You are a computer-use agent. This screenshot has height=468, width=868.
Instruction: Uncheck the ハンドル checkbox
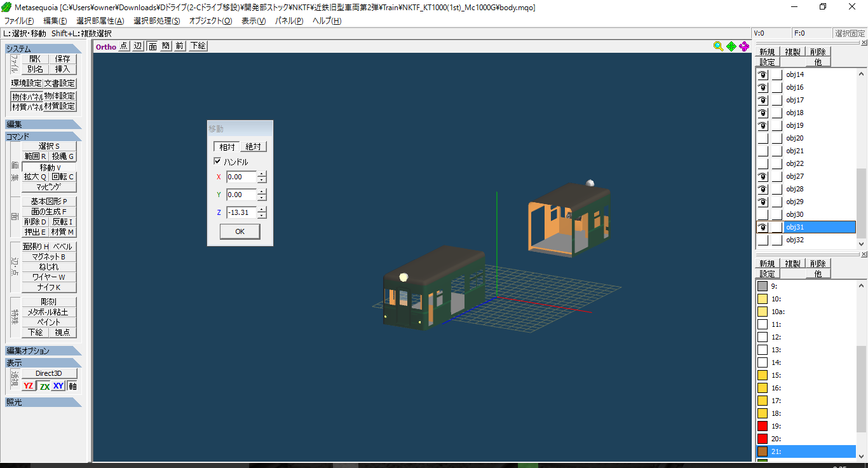pos(217,162)
